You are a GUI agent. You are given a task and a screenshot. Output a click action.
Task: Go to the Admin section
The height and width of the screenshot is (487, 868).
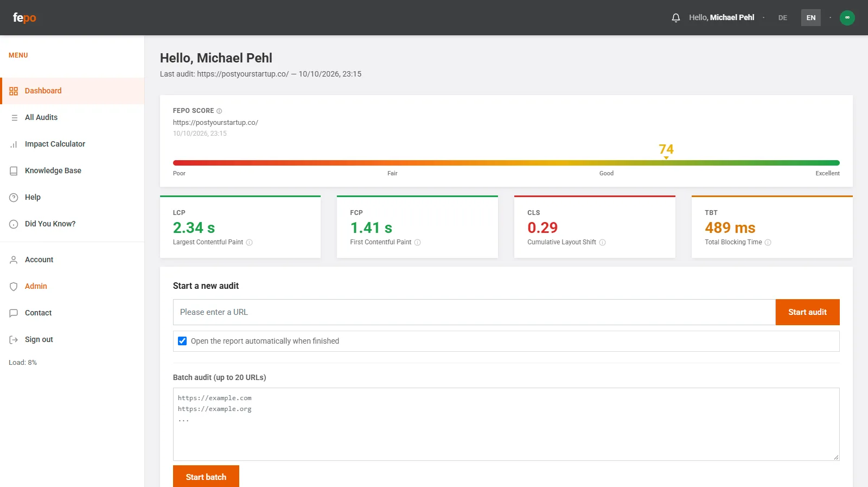(73, 286)
